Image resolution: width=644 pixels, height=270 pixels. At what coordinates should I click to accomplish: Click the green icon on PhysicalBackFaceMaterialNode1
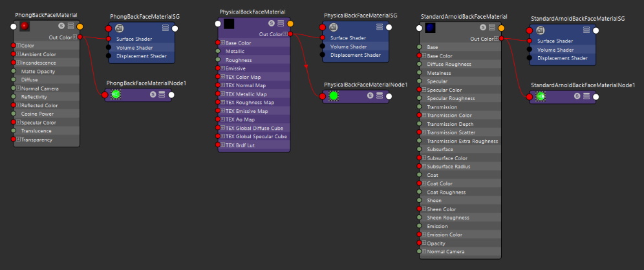coord(334,96)
